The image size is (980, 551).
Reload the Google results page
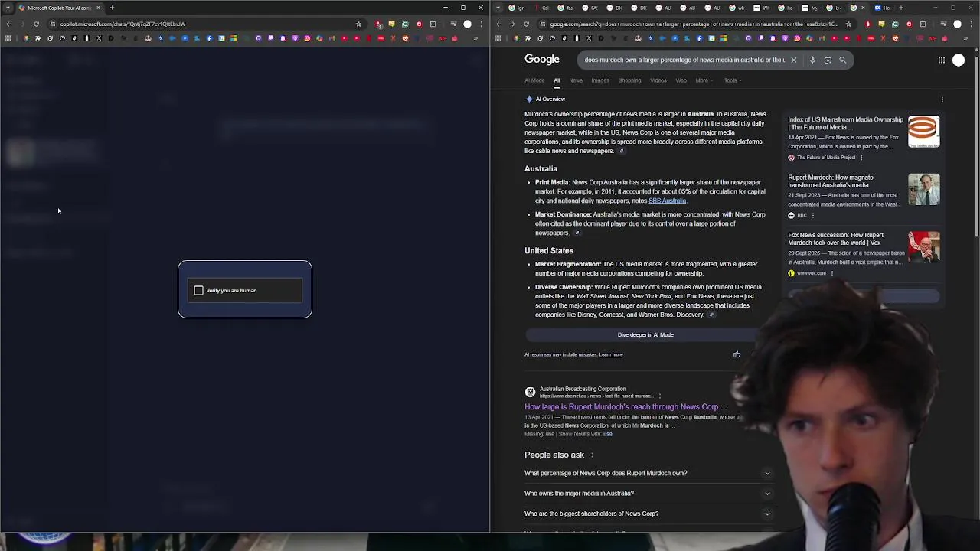(526, 24)
